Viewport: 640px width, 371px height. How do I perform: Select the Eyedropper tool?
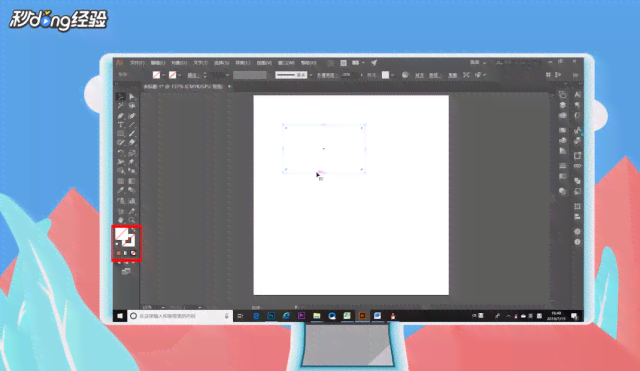tap(121, 190)
